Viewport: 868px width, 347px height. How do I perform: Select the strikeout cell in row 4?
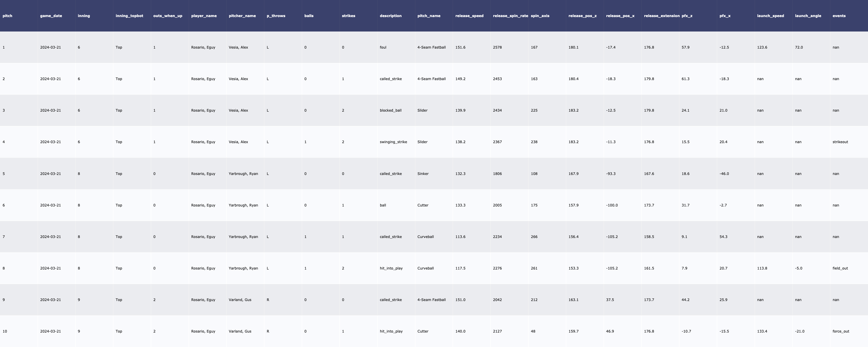tap(840, 142)
